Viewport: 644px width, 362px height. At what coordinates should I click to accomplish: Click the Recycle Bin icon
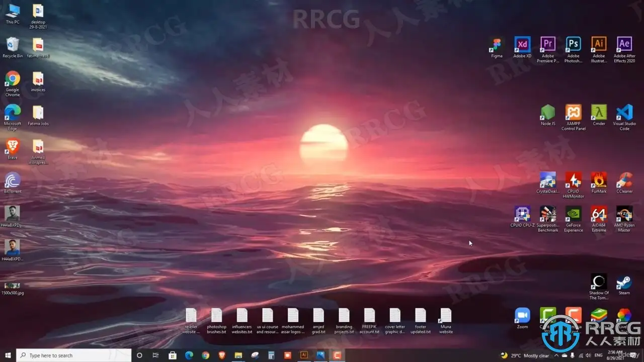click(x=13, y=48)
